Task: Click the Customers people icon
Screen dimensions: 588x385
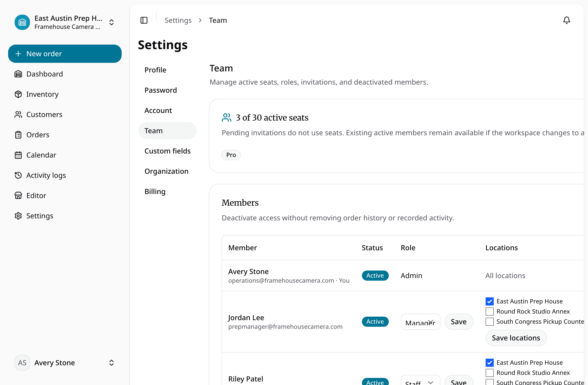Action: tap(18, 114)
